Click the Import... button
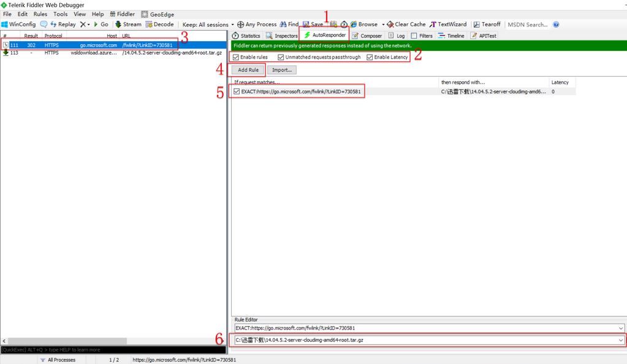Image resolution: width=627 pixels, height=364 pixels. (x=282, y=70)
